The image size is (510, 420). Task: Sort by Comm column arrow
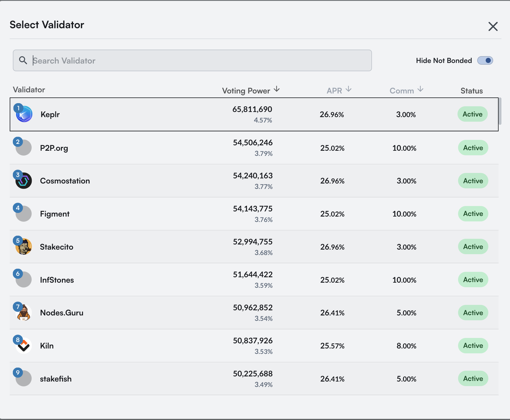pos(420,89)
